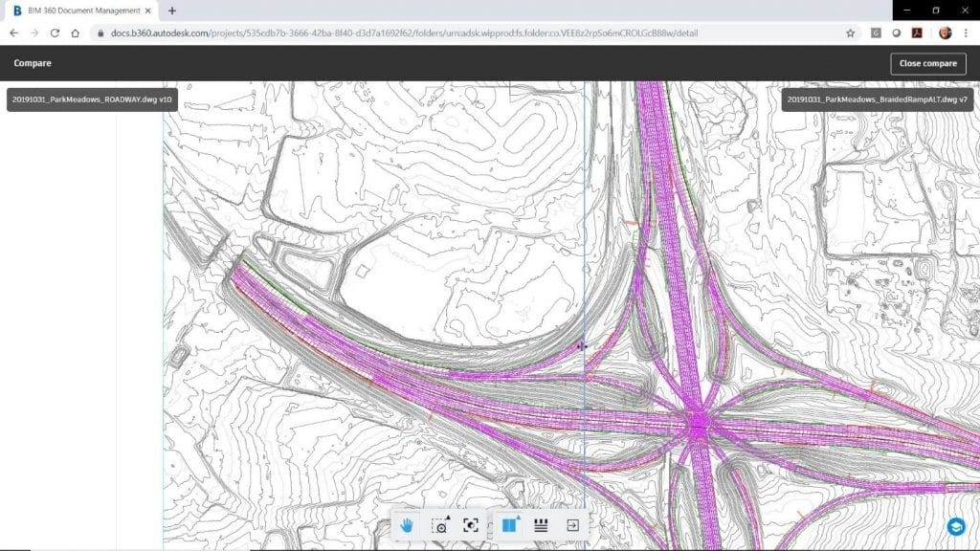
Task: Click the export arrow icon in toolbar
Action: (572, 525)
